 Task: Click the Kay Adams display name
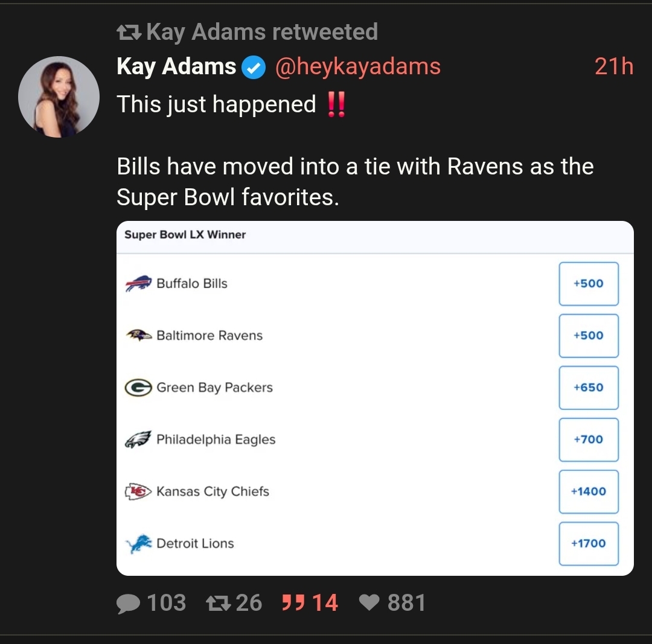pyautogui.click(x=176, y=66)
